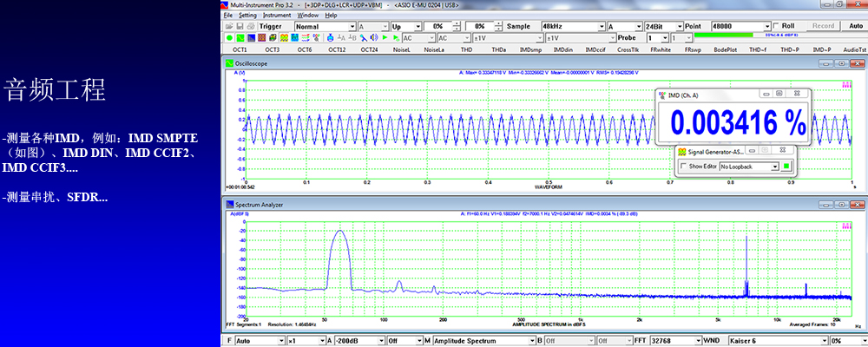This screenshot has width=868, height=347.
Task: Open the Spectrogram checkered icon
Action: pos(262,37)
